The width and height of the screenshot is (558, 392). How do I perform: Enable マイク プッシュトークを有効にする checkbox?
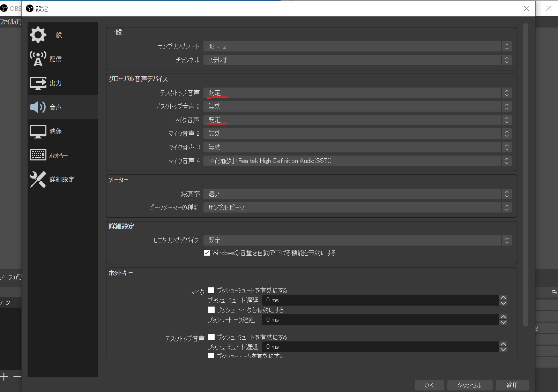tap(211, 310)
